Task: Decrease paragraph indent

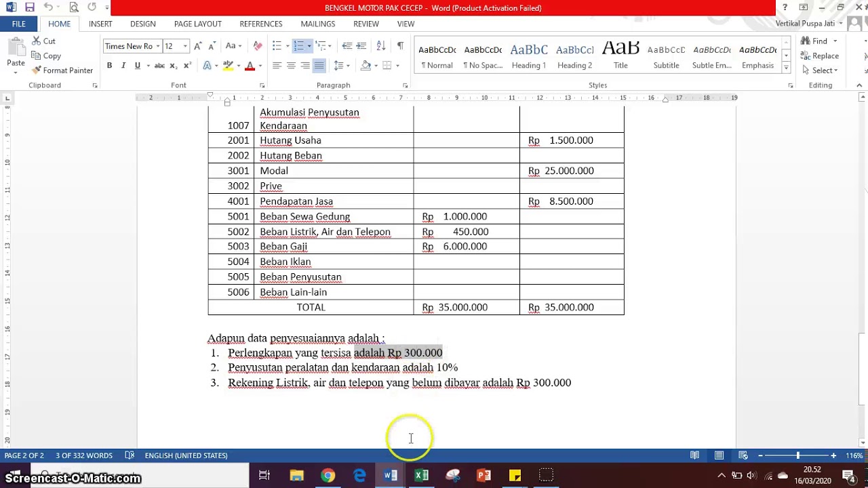Action: click(x=347, y=46)
